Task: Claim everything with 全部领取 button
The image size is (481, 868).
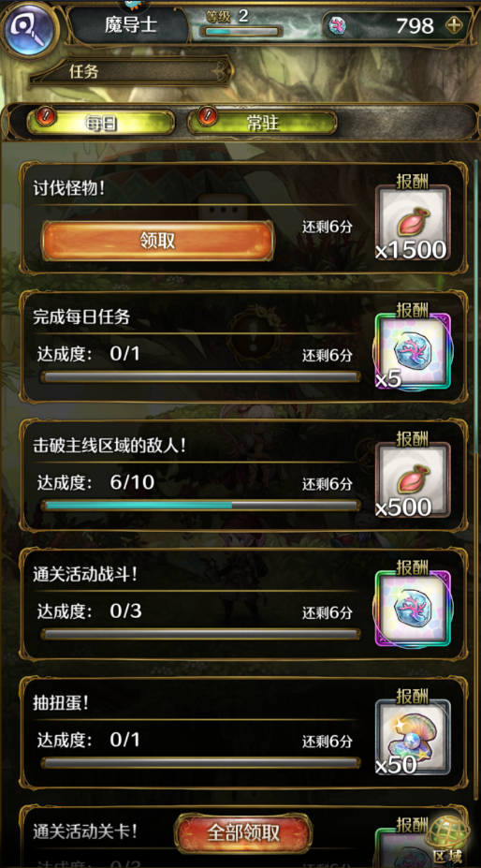Action: pos(243,833)
